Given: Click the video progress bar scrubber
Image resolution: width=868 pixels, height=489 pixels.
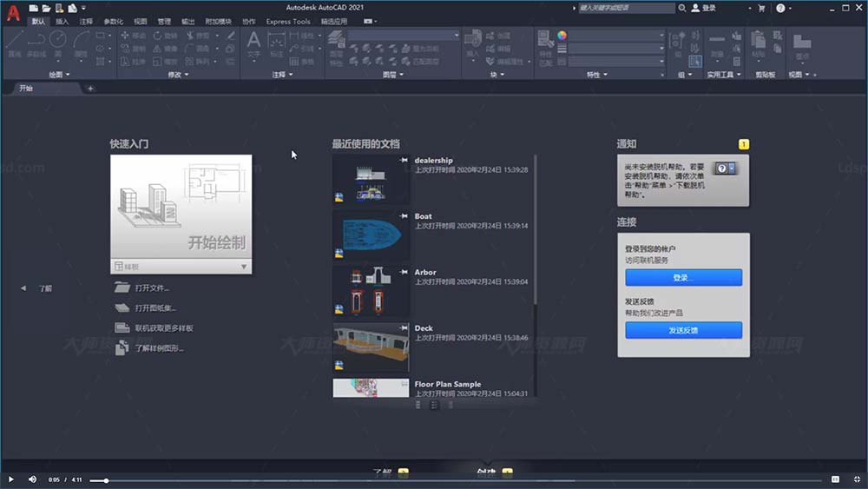Looking at the screenshot, I should (106, 480).
